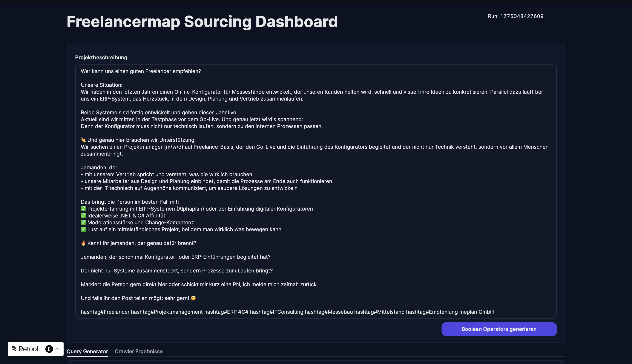Click the checkmark icon beside ".NET & C# Affinität"
Image resolution: width=632 pixels, height=364 pixels.
(83, 216)
